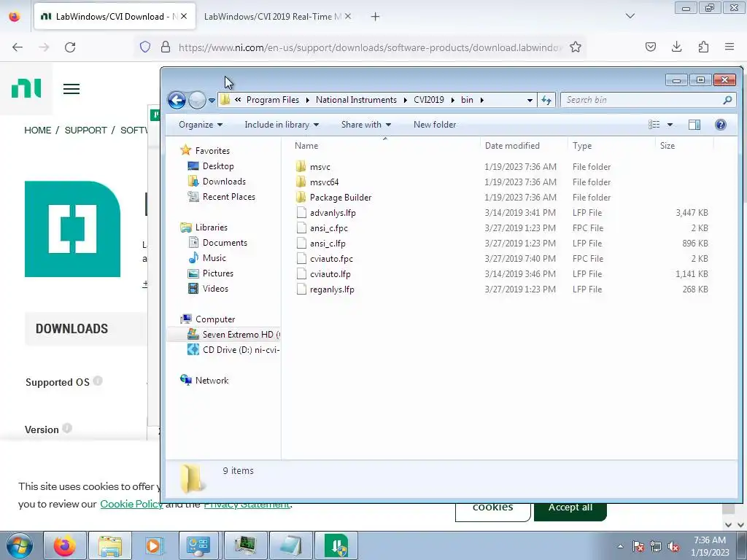
Task: Open the address bar history dropdown
Action: (x=530, y=101)
